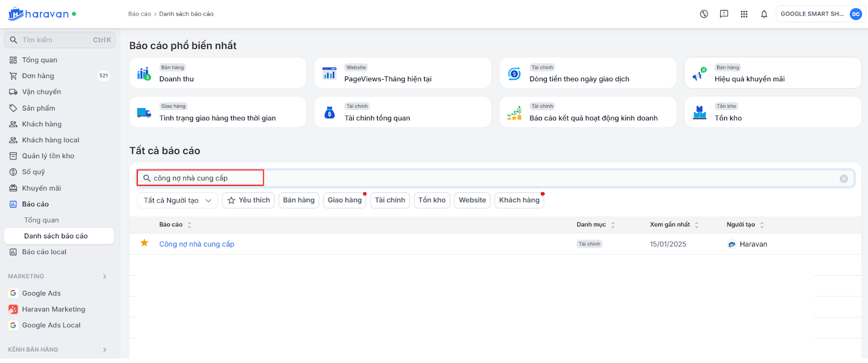Screen dimensions: 868x363
Task: Unfavorite the Công nợ nhà cung cấp star
Action: tap(144, 243)
